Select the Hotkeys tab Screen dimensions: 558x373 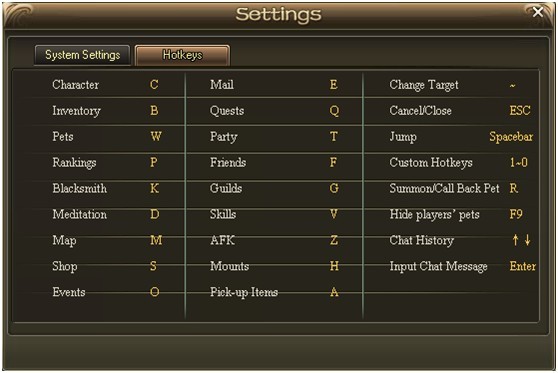click(182, 55)
